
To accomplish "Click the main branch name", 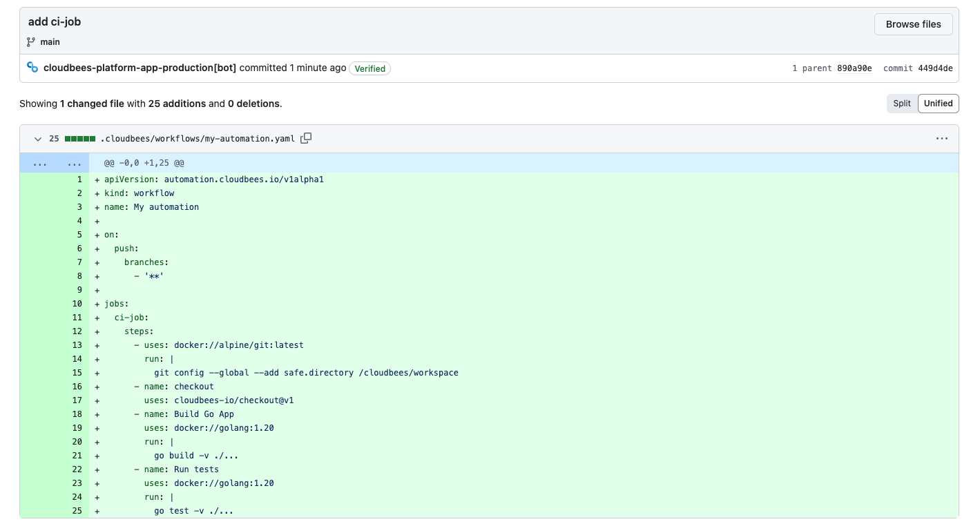I will tap(50, 41).
